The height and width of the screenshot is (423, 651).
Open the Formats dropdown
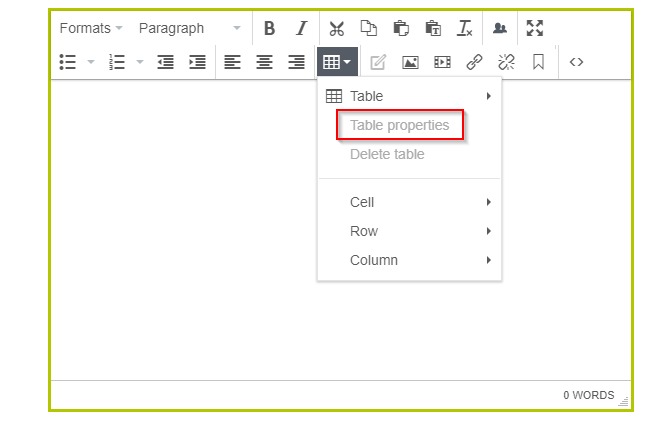91,28
